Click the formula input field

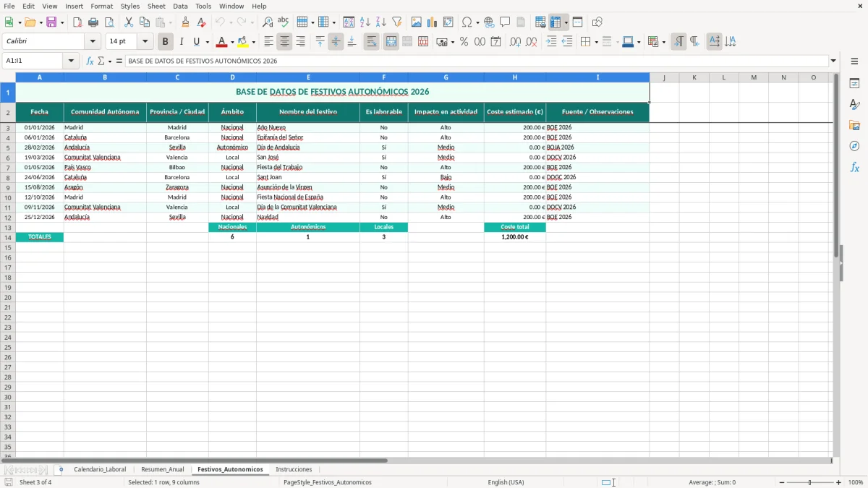(477, 61)
